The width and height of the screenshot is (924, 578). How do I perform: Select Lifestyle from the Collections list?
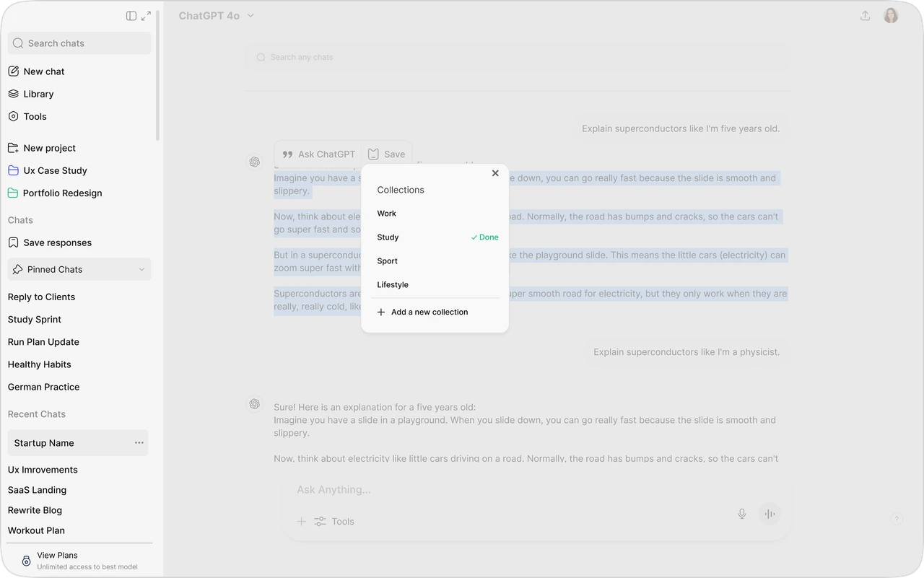[x=392, y=284]
